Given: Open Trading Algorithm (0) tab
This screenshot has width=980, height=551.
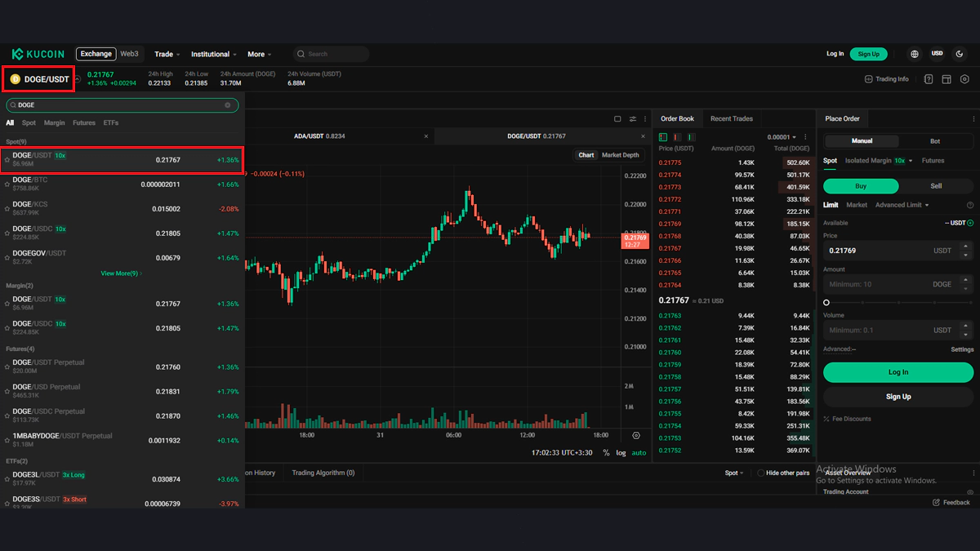Looking at the screenshot, I should pos(323,473).
